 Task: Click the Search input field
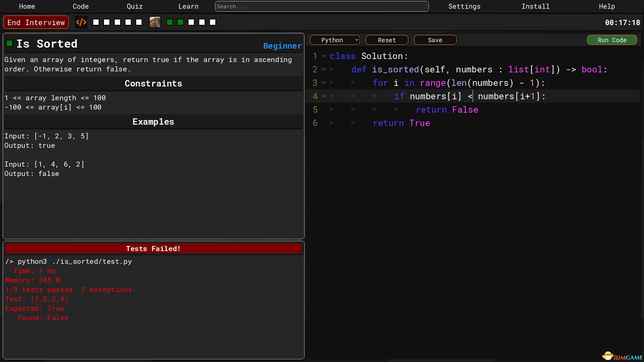click(x=322, y=6)
